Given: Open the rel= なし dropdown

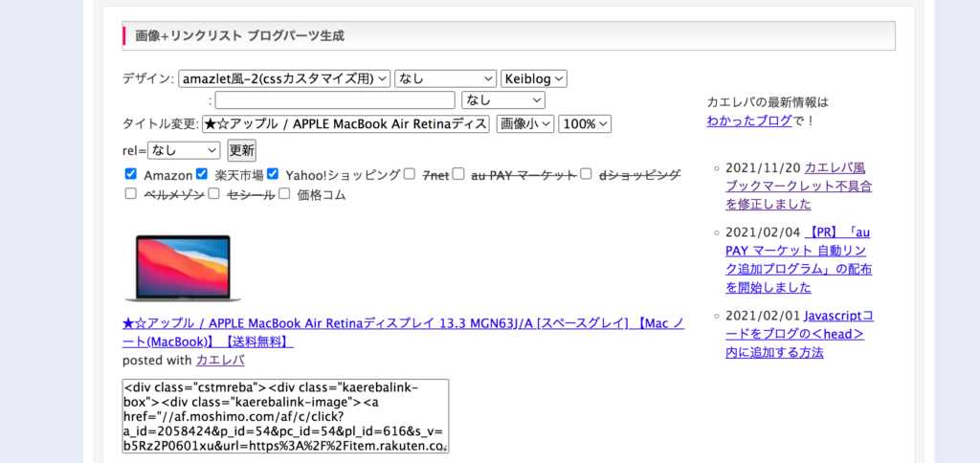Looking at the screenshot, I should point(184,150).
